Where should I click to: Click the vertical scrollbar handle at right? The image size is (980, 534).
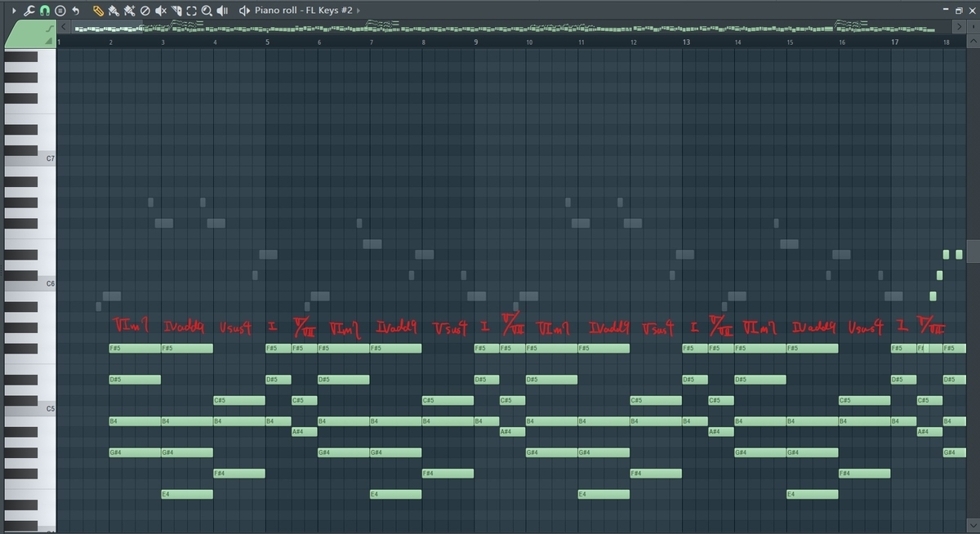coord(972,250)
